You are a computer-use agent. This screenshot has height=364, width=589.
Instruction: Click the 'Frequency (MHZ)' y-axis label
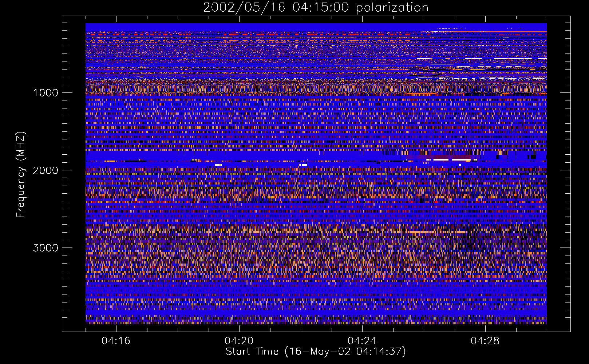click(21, 175)
